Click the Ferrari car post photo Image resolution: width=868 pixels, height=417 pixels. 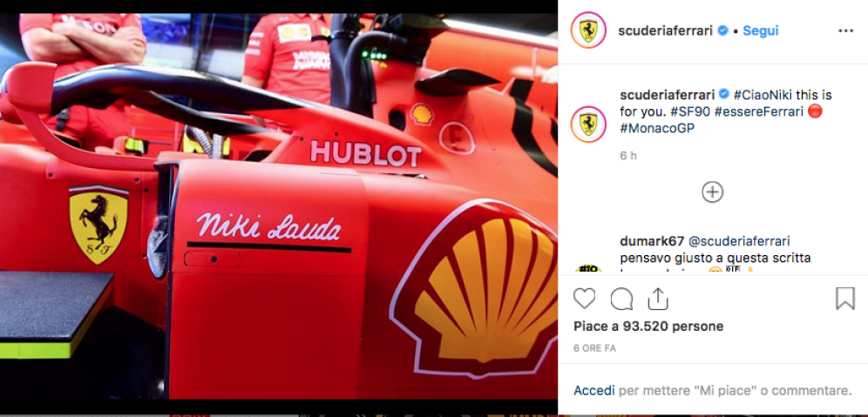tap(279, 206)
